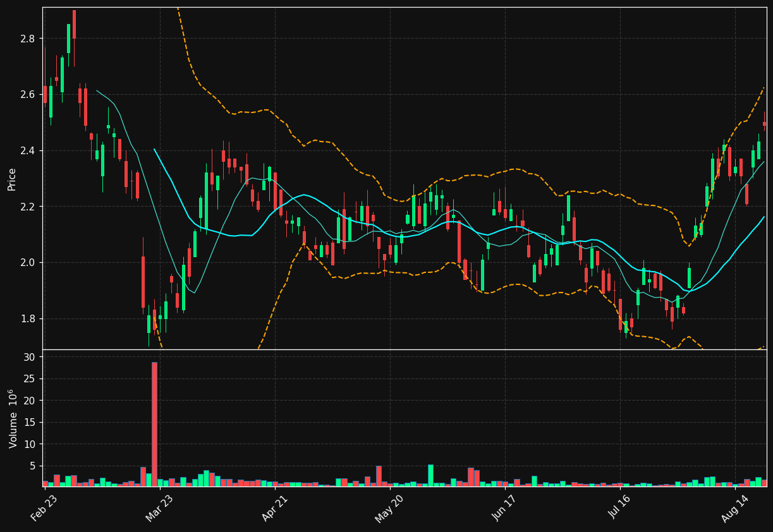Screen dimensions: 773x532
Task: Click the 10 volume tick label
Action: tap(30, 444)
